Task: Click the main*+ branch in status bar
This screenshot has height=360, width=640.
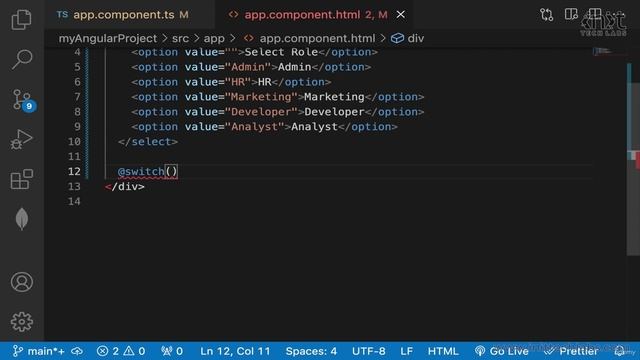Action: pyautogui.click(x=39, y=351)
